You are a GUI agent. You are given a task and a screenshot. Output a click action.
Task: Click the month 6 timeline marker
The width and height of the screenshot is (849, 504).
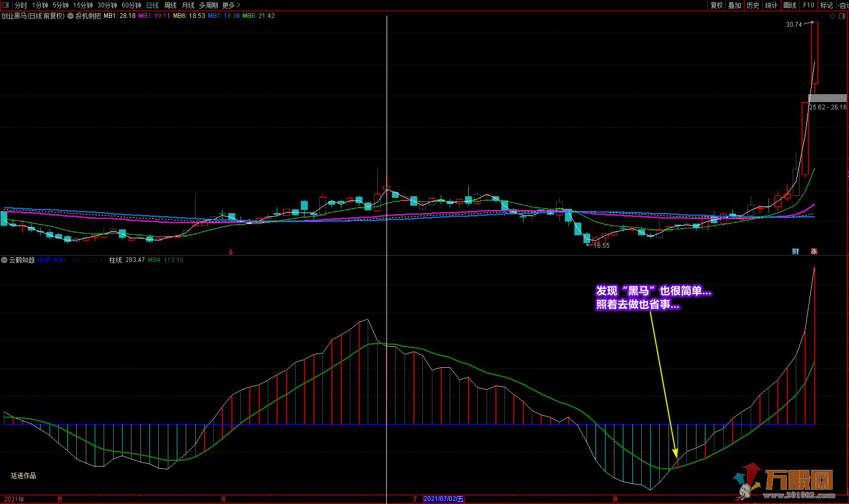point(224,499)
